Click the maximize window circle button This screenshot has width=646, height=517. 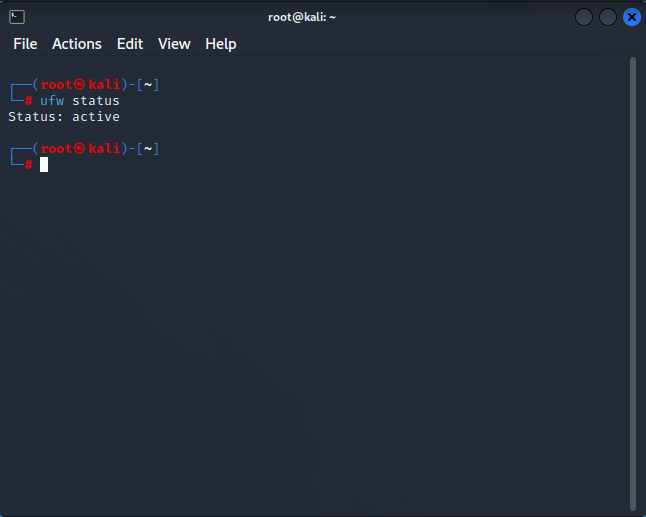pyautogui.click(x=608, y=17)
